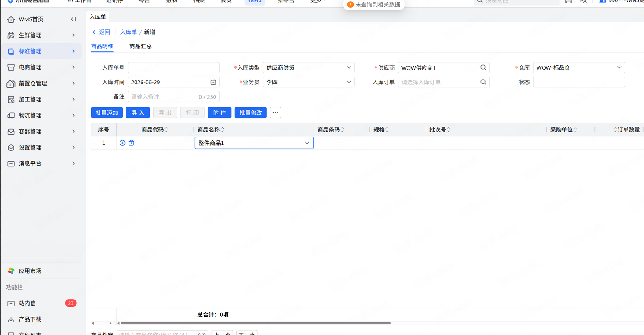Go back via the 返回 link
Viewport: 644px width, 335px height.
tap(101, 32)
